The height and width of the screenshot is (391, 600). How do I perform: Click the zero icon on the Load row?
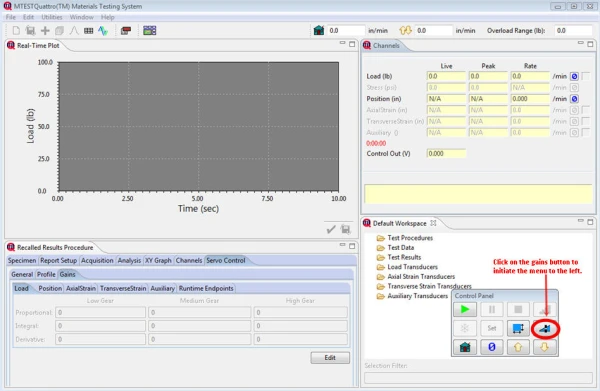pos(574,77)
